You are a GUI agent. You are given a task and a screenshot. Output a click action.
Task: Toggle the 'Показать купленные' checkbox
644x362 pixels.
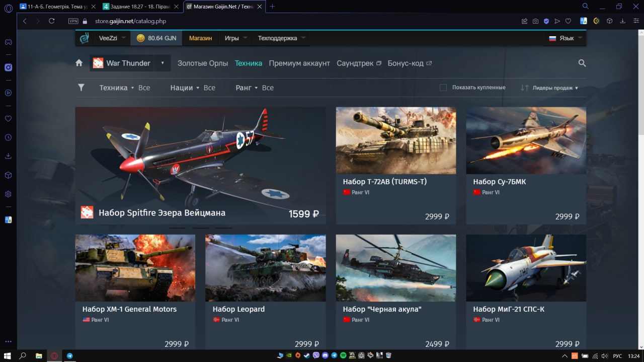tap(443, 88)
